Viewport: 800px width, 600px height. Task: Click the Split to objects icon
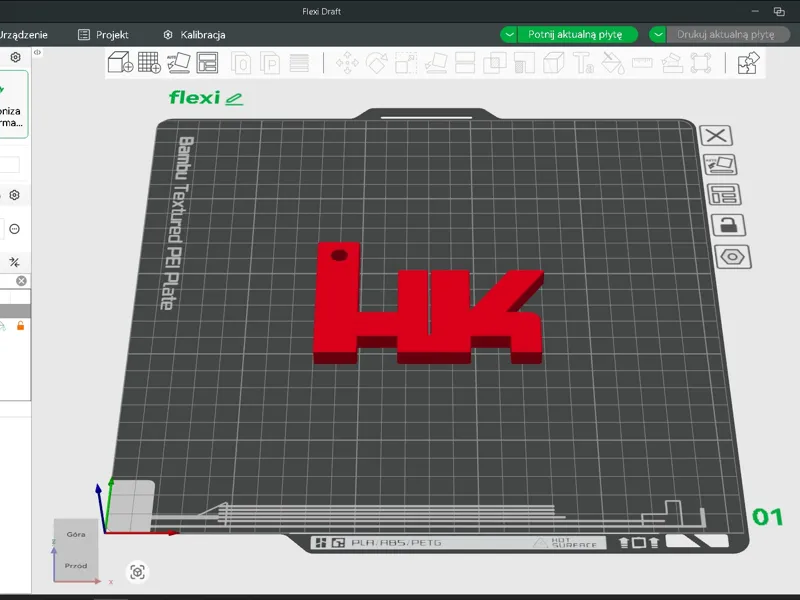(x=241, y=63)
